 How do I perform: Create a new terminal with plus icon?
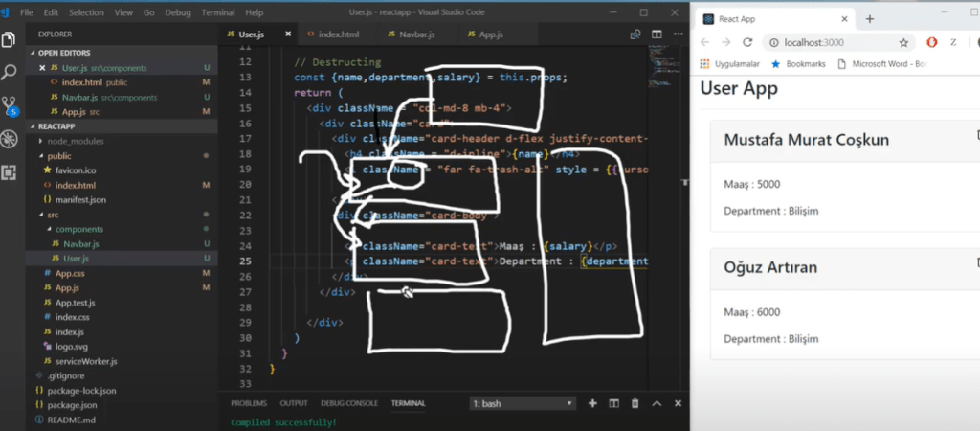(x=592, y=404)
